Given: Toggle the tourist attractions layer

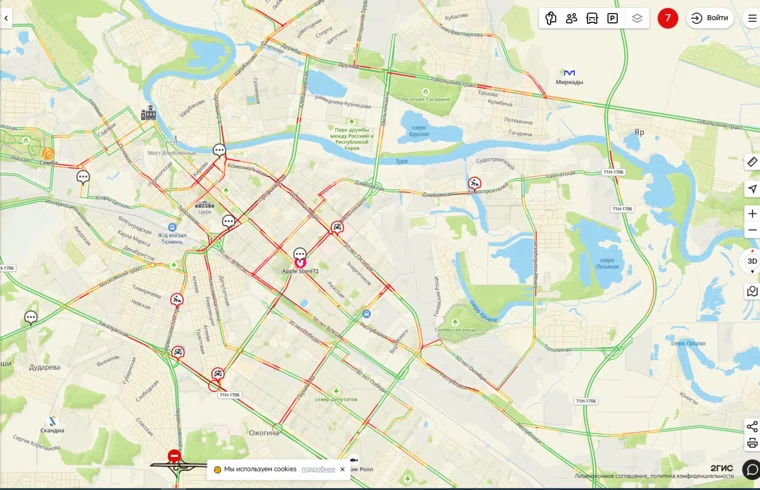Looking at the screenshot, I should (551, 18).
